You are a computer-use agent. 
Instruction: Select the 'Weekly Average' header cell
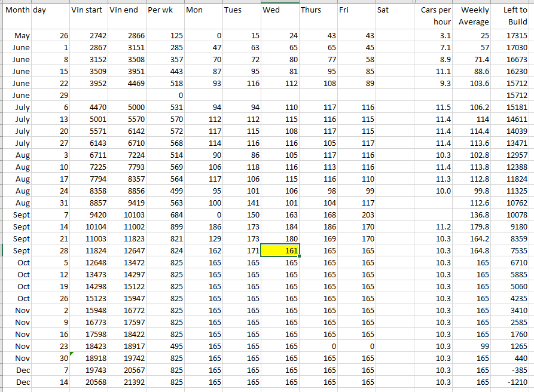click(472, 16)
